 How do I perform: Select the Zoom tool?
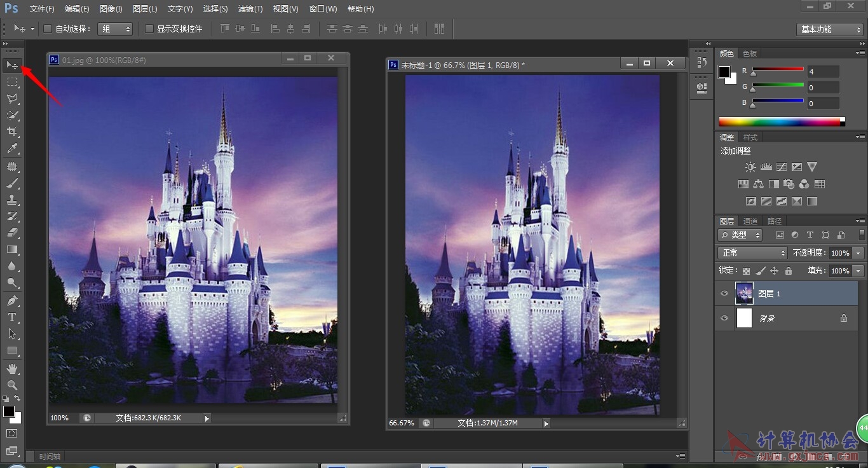[12, 385]
